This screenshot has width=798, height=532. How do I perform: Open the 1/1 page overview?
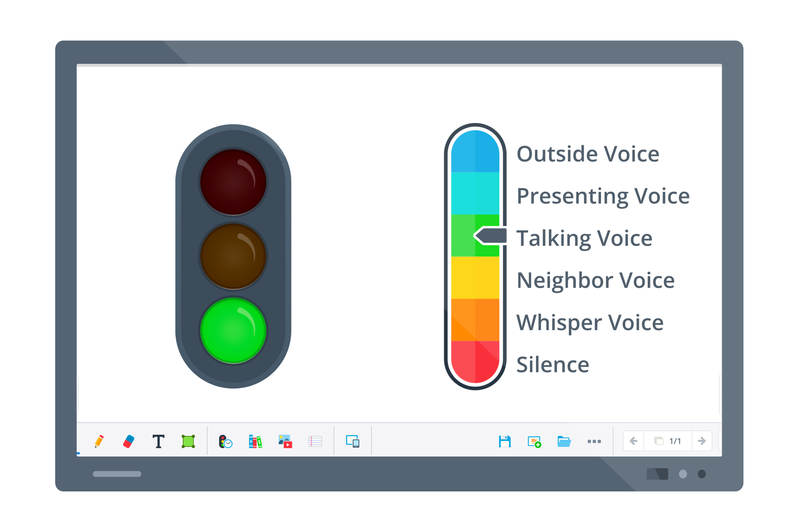(x=668, y=441)
